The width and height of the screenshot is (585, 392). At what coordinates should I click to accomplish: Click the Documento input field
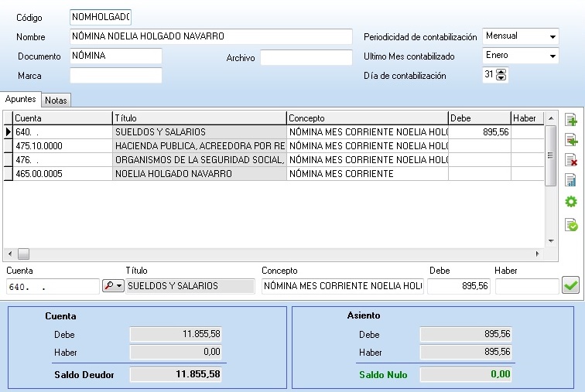coord(115,56)
